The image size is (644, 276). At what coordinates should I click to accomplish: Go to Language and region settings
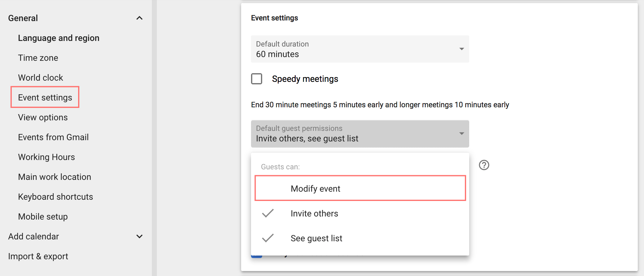point(59,38)
